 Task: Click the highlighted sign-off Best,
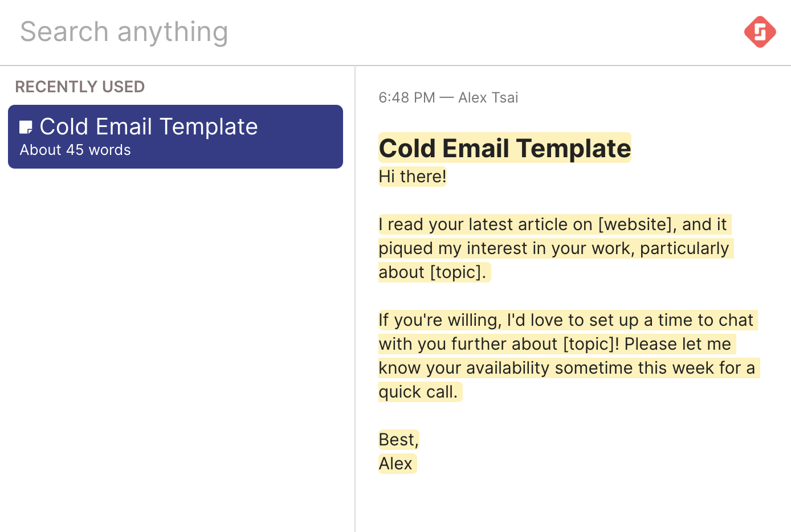coord(398,439)
